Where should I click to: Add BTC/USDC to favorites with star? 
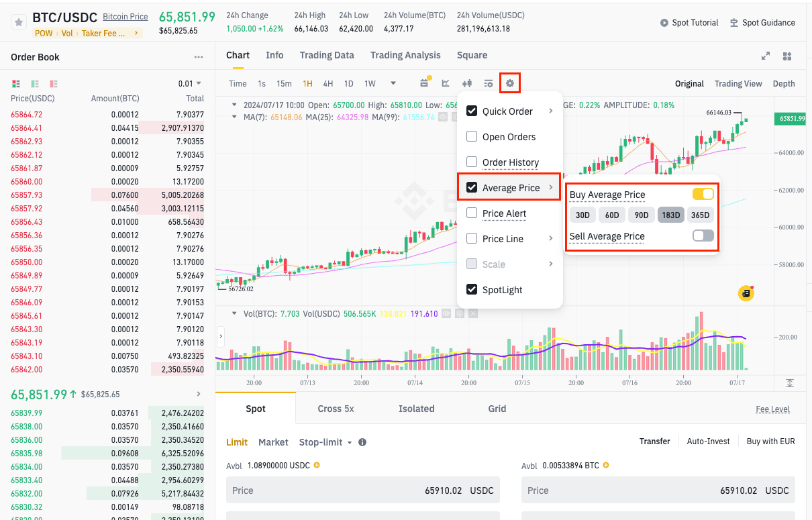(x=19, y=23)
